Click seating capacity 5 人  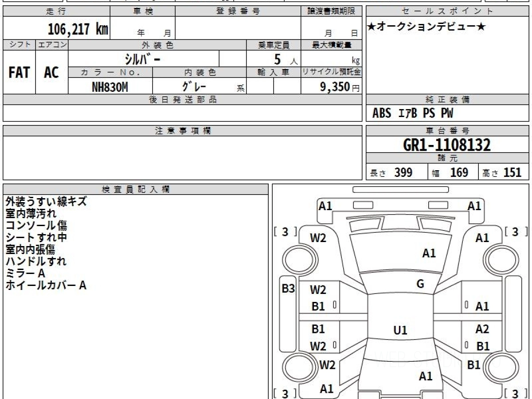(x=286, y=59)
